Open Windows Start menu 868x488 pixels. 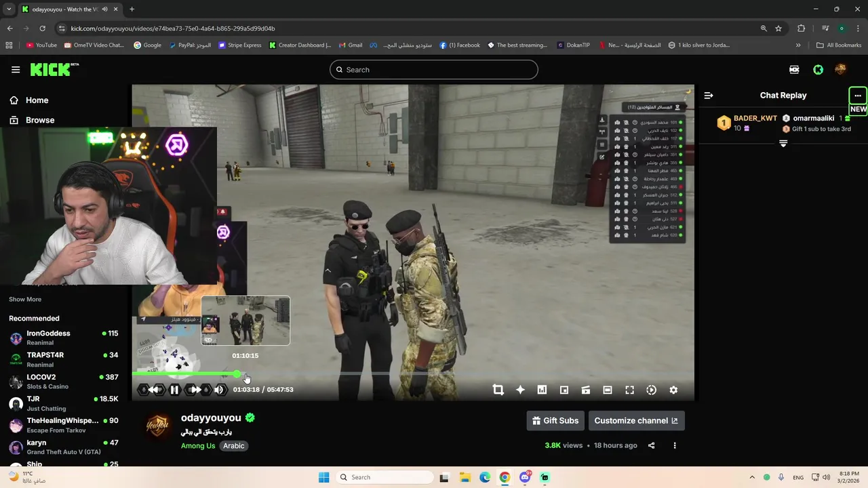[x=324, y=477]
